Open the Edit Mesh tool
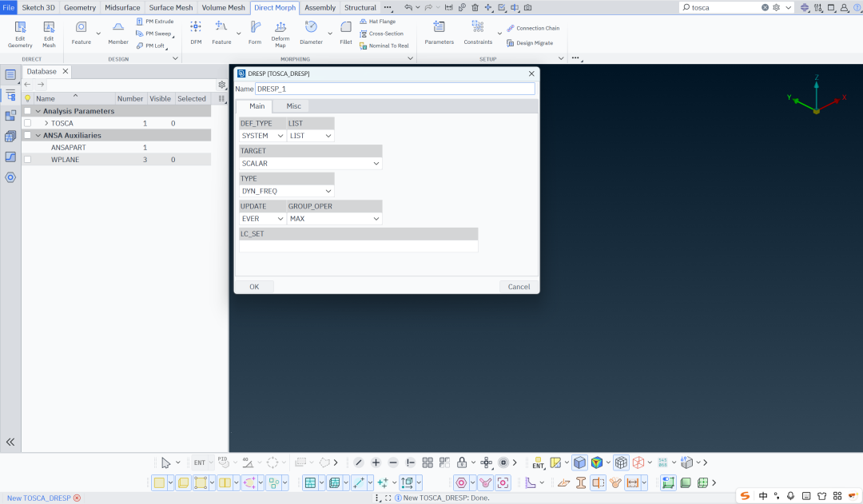Screen dimensions: 863x504 49,34
